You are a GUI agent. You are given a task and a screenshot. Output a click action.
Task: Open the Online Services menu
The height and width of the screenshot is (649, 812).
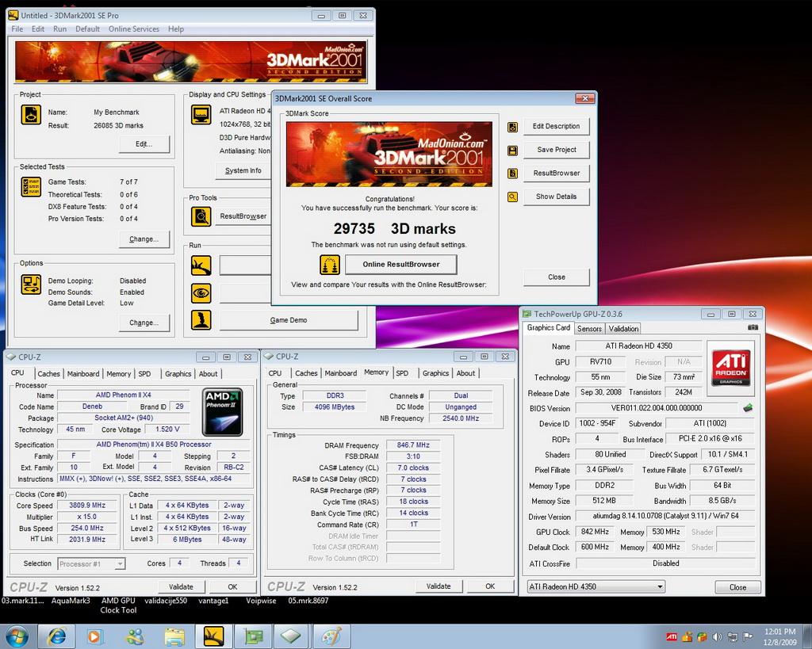[x=133, y=29]
